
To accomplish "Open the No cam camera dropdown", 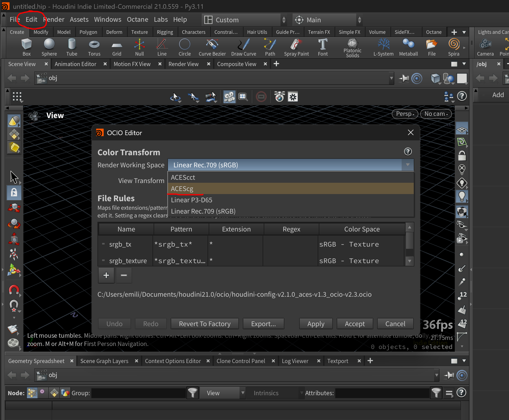I will (436, 114).
